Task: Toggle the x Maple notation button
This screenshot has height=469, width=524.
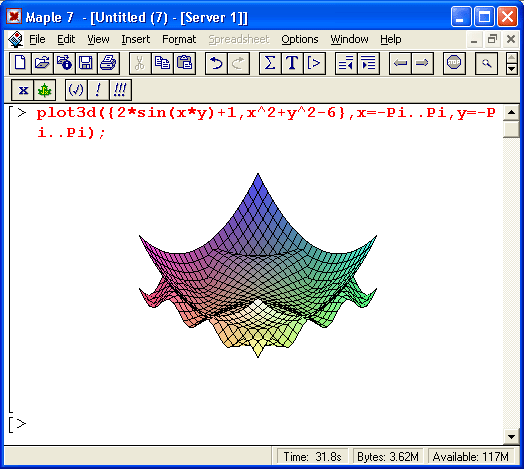Action: 23,90
